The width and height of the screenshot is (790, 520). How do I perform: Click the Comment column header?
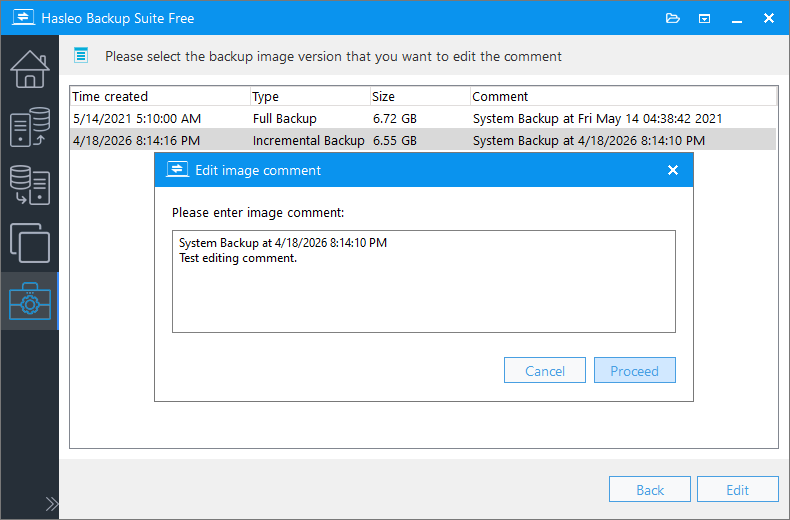[624, 96]
